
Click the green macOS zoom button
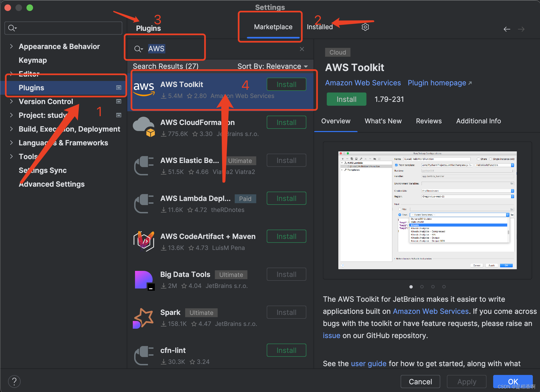tap(30, 8)
